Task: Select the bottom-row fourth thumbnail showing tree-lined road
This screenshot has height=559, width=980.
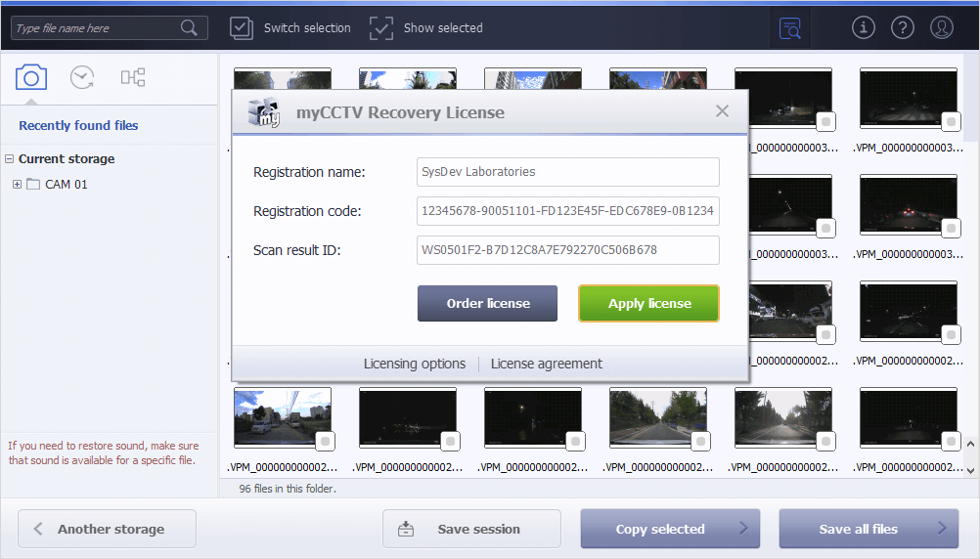Action: pos(658,416)
